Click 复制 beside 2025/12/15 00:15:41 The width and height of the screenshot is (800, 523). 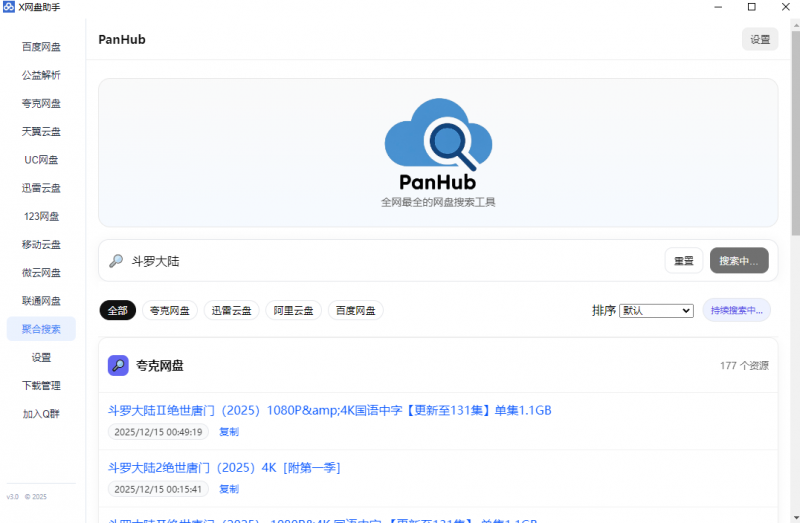[x=229, y=489]
